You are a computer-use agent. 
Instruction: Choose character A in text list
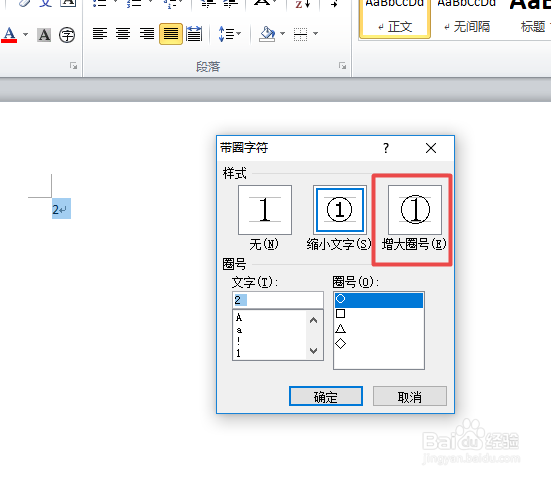(239, 317)
